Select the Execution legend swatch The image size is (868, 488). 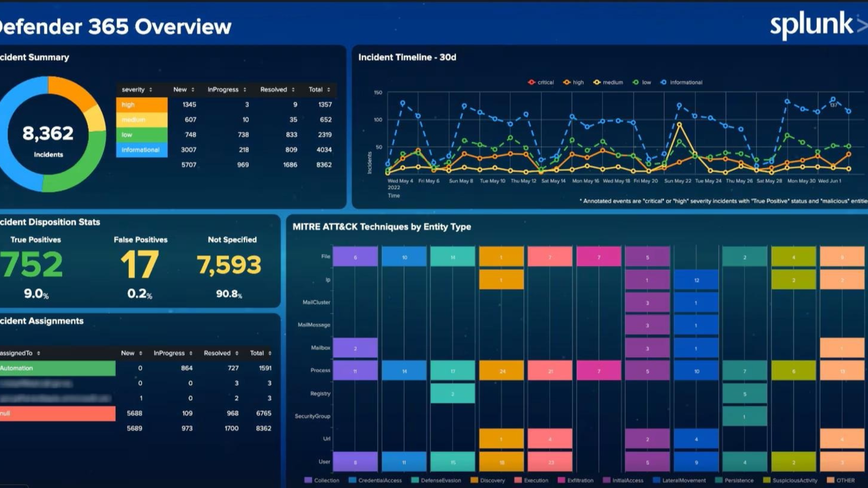(518, 480)
